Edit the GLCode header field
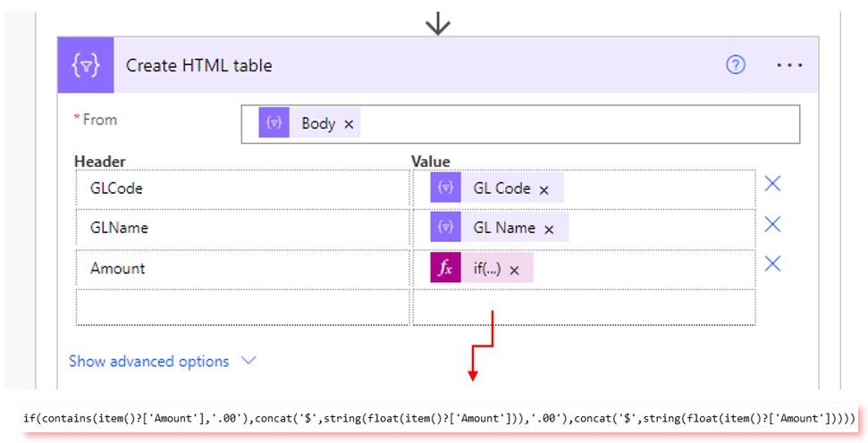868x443 pixels. pos(242,188)
